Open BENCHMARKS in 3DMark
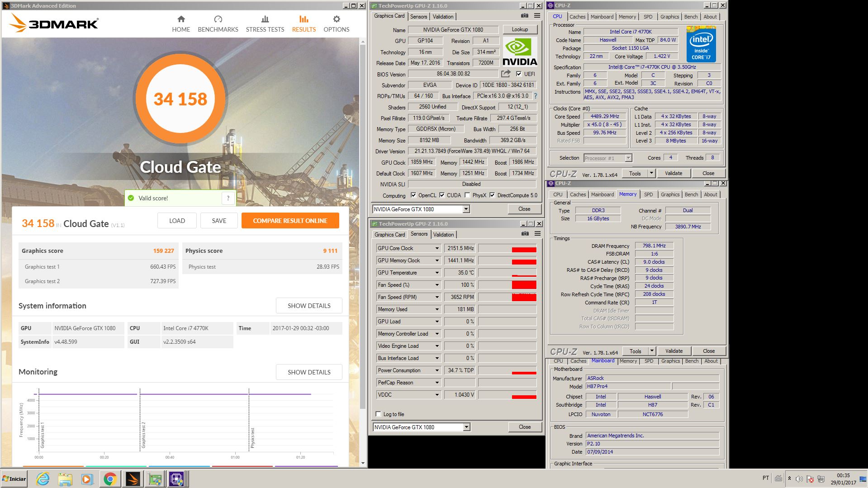The image size is (868, 488). pos(218,24)
